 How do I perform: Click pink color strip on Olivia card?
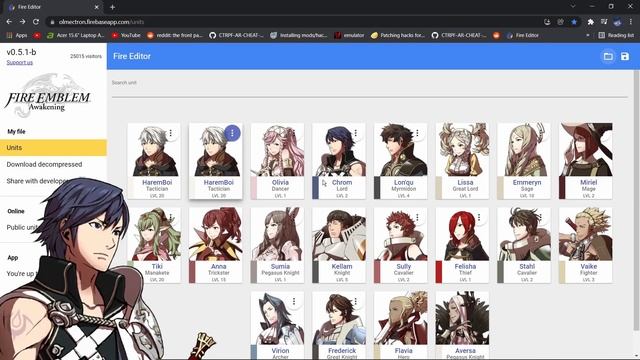[254, 188]
